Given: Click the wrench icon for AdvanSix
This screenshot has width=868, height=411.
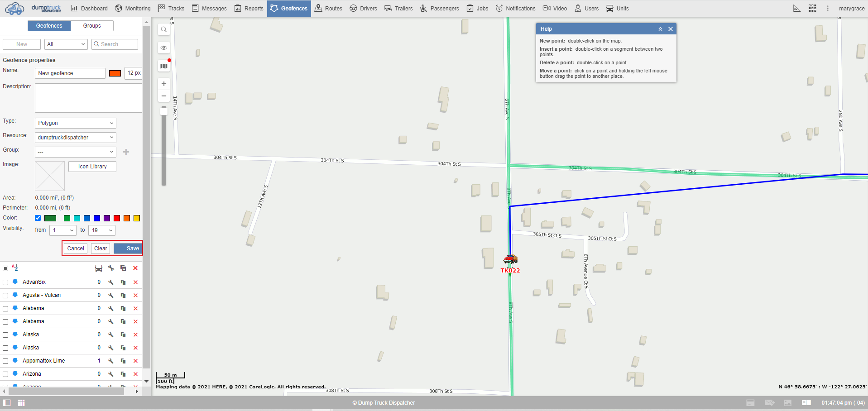Looking at the screenshot, I should point(111,282).
